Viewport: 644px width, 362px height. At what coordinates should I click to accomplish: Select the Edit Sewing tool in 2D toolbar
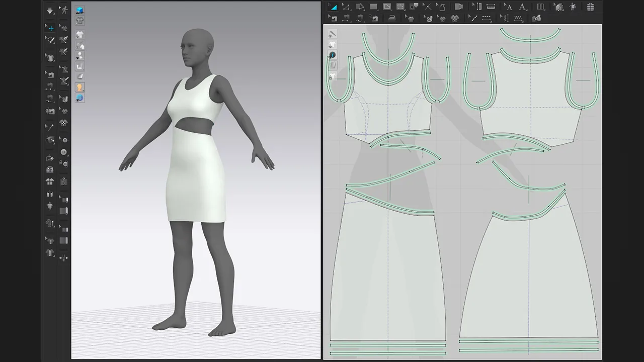click(333, 18)
